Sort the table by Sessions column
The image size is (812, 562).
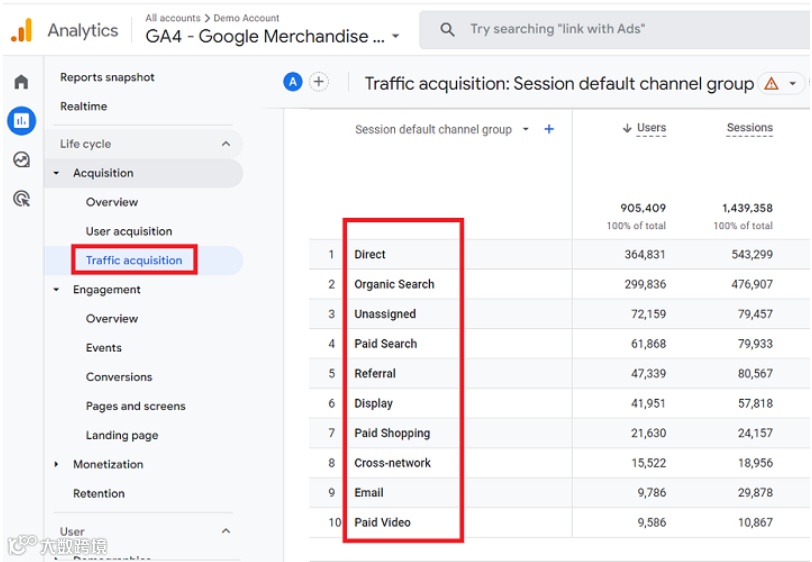pos(749,128)
